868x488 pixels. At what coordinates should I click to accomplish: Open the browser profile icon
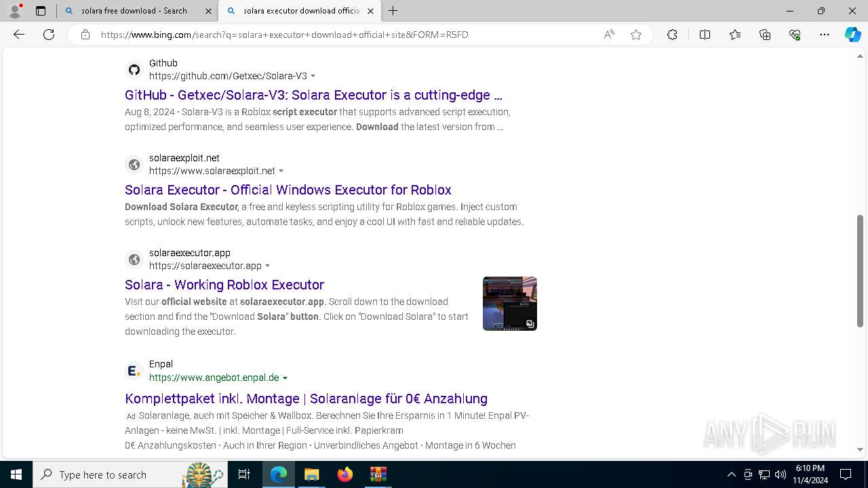pos(15,11)
